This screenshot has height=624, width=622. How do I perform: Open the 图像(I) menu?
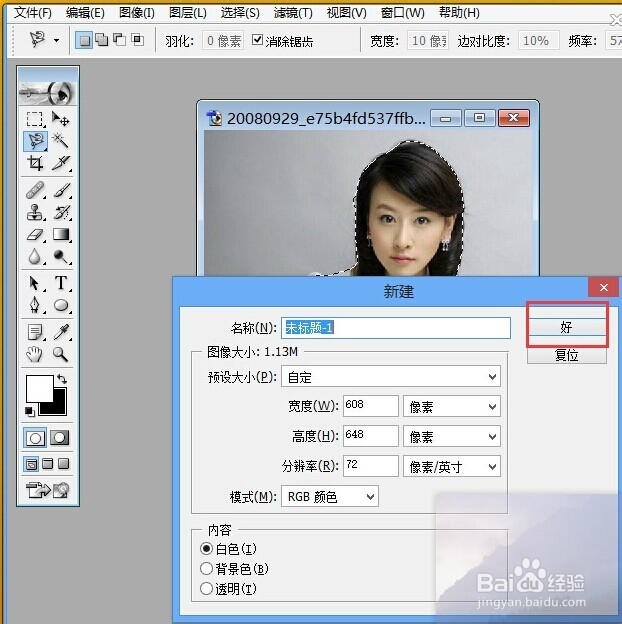pos(136,13)
